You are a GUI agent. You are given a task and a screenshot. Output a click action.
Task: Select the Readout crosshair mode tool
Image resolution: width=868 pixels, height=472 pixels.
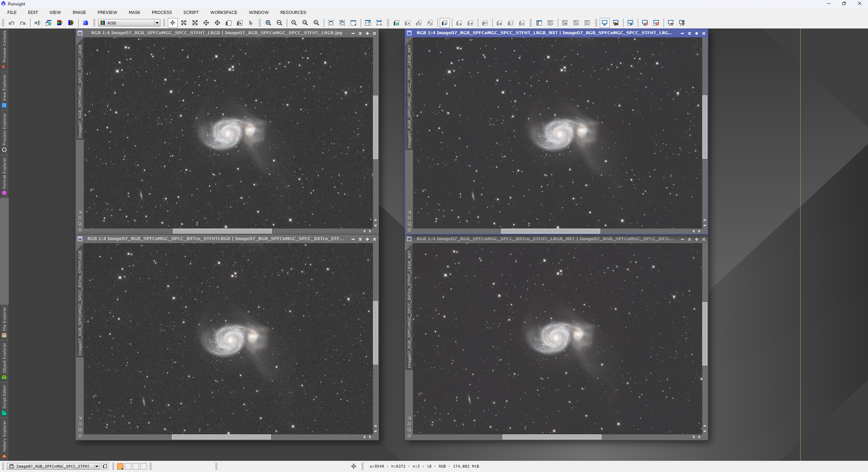173,23
